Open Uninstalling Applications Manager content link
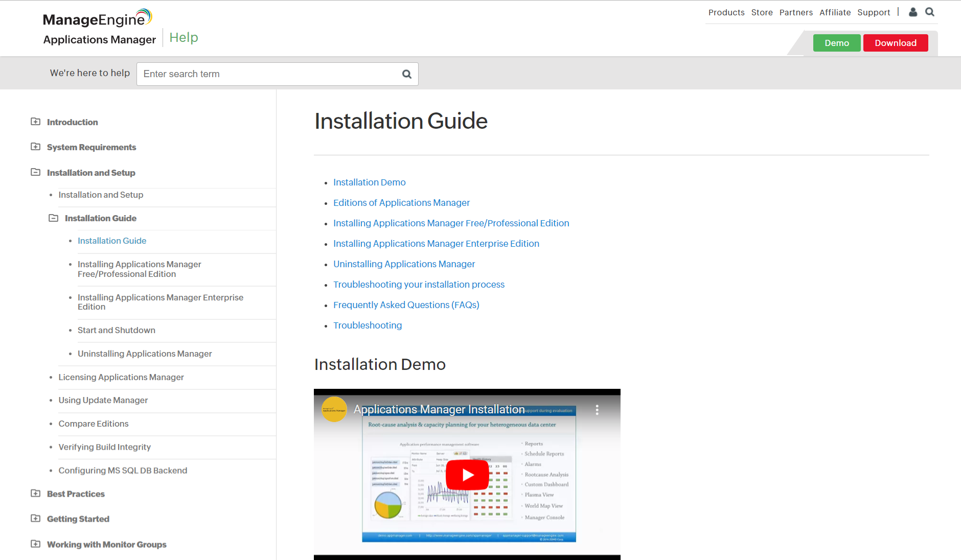The width and height of the screenshot is (961, 560). 404,264
